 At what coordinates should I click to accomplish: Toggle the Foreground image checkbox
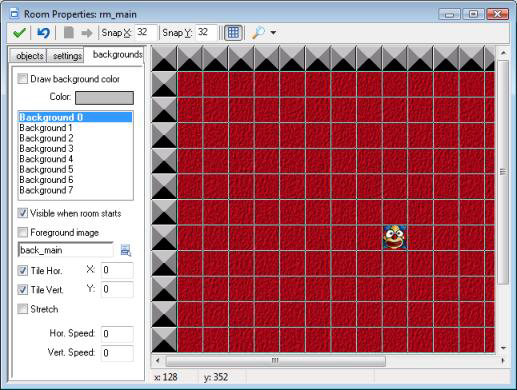tap(22, 232)
